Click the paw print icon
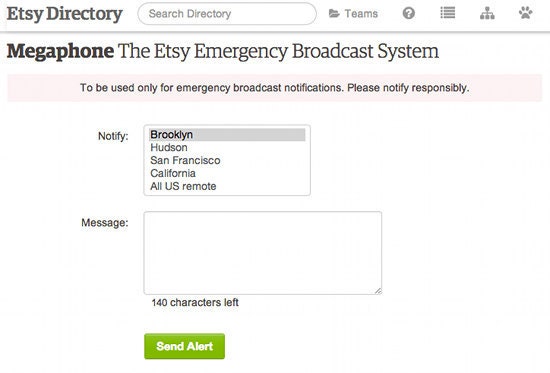550x373 pixels. [x=525, y=13]
